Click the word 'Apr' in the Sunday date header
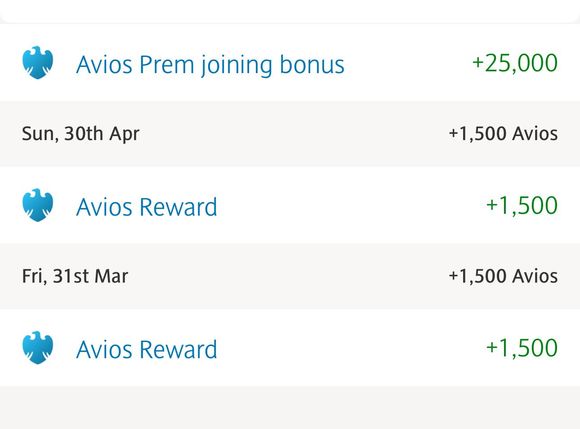The image size is (580, 429). [125, 134]
